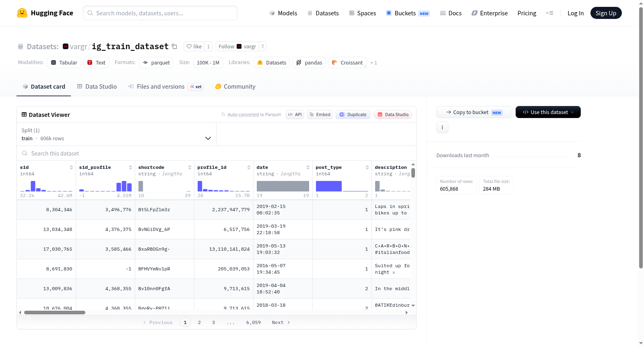Viewport: 644px width, 347px height.
Task: Open the three-dot more options menu
Action: (x=442, y=127)
